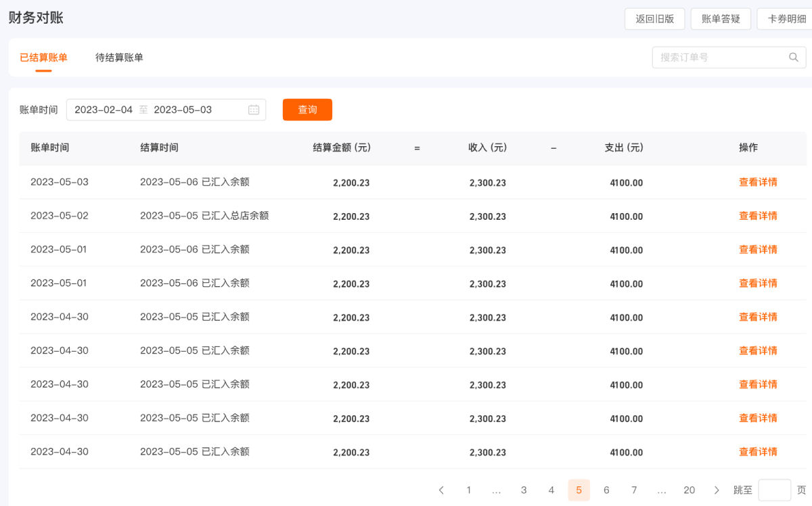Select the 已结算账单 tab

tap(43, 57)
